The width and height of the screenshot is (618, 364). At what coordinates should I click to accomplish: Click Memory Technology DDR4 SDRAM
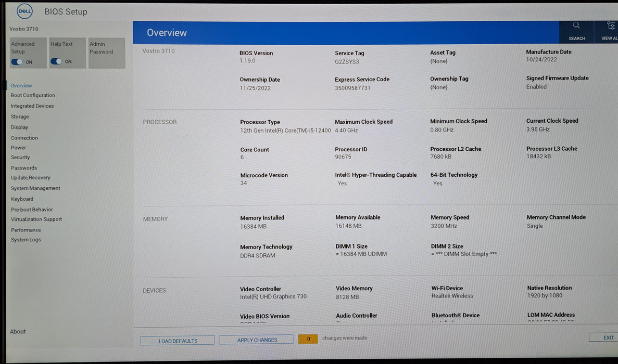(x=258, y=255)
